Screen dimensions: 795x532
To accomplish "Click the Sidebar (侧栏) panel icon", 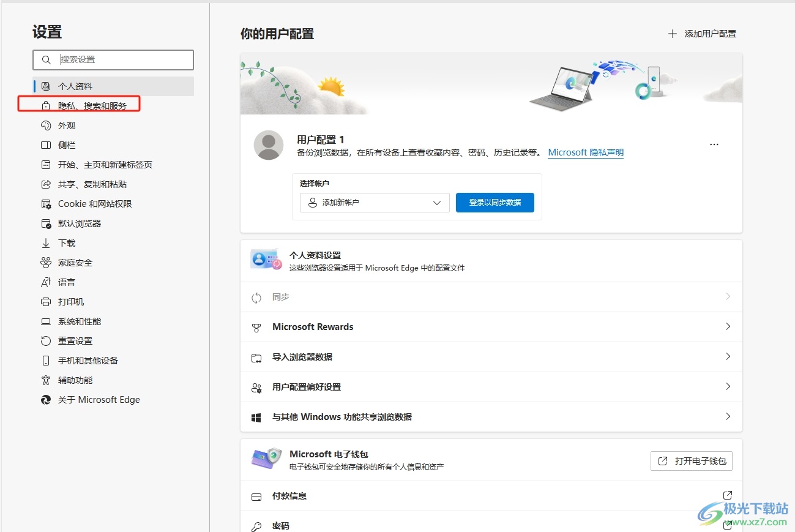I will click(45, 145).
